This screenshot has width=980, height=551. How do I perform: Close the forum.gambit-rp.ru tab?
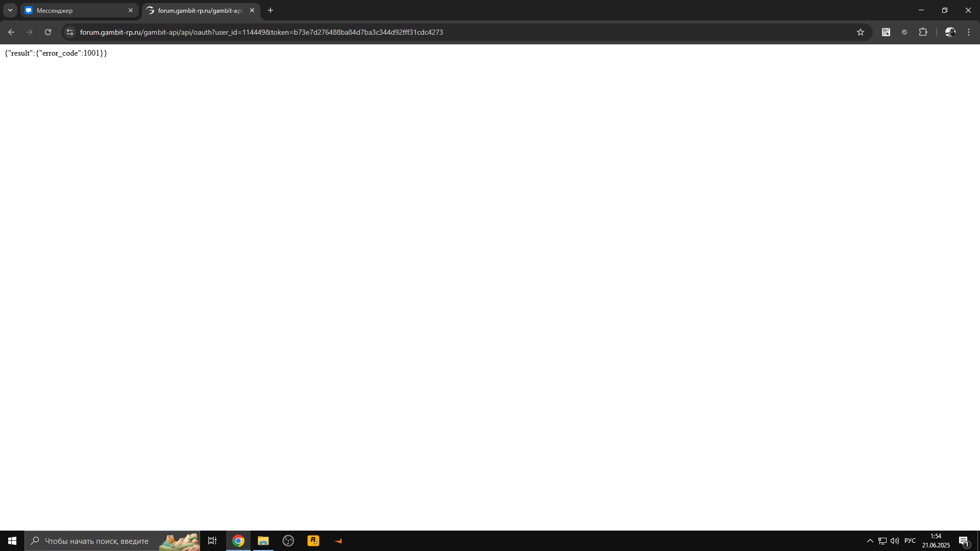coord(252,10)
